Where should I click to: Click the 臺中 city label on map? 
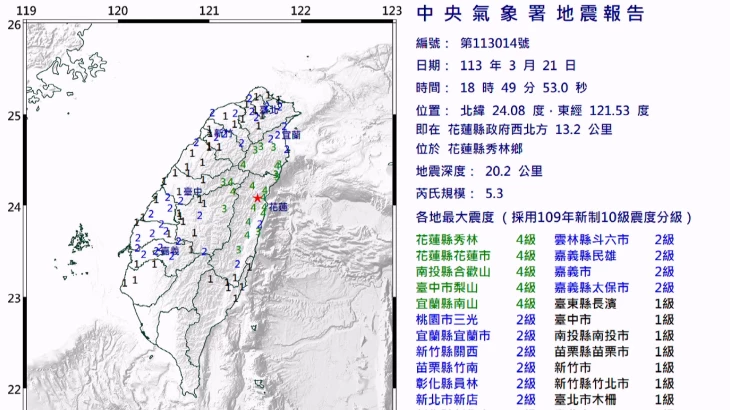(193, 191)
